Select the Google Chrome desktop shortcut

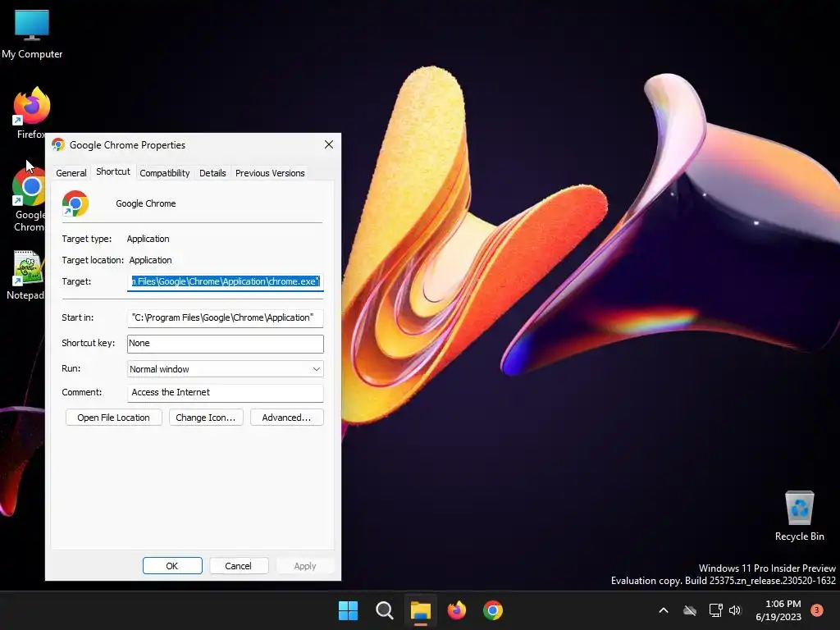pyautogui.click(x=29, y=199)
